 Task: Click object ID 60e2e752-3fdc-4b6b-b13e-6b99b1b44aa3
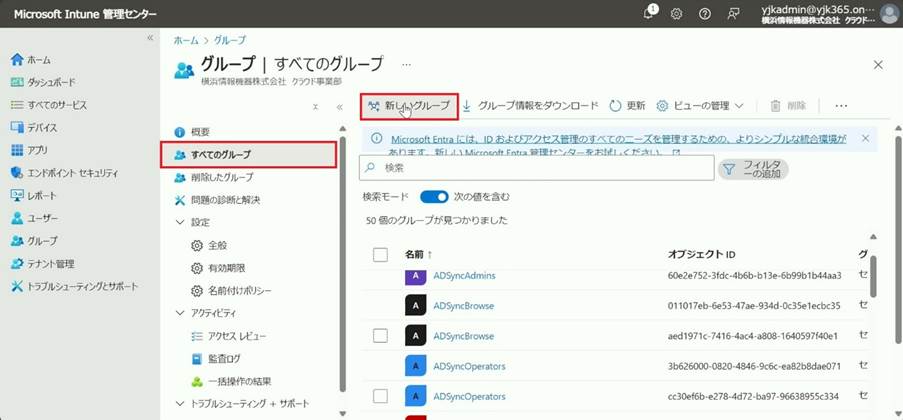[754, 275]
